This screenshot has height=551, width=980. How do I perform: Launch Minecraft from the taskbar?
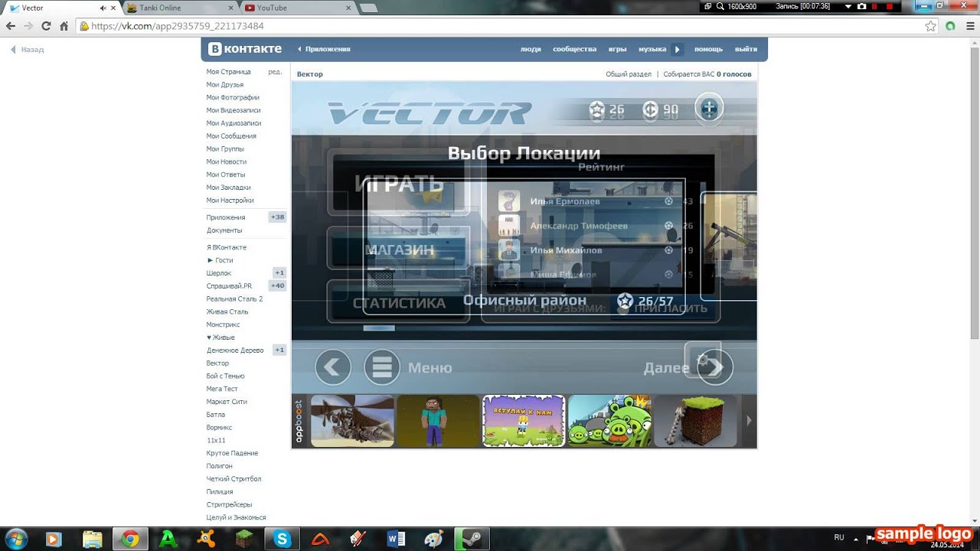tap(245, 539)
